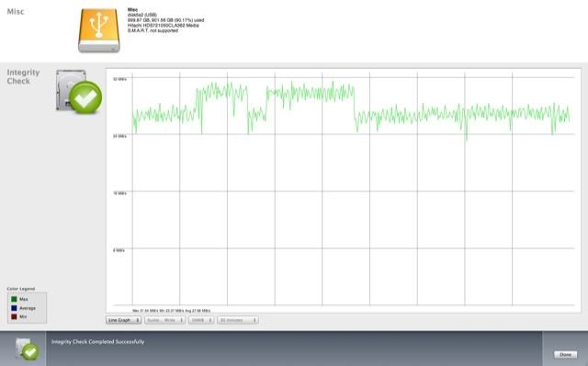Open the read/write mode dropdown beside Line Graph
Screen dimensions: 588x366
tap(164, 320)
